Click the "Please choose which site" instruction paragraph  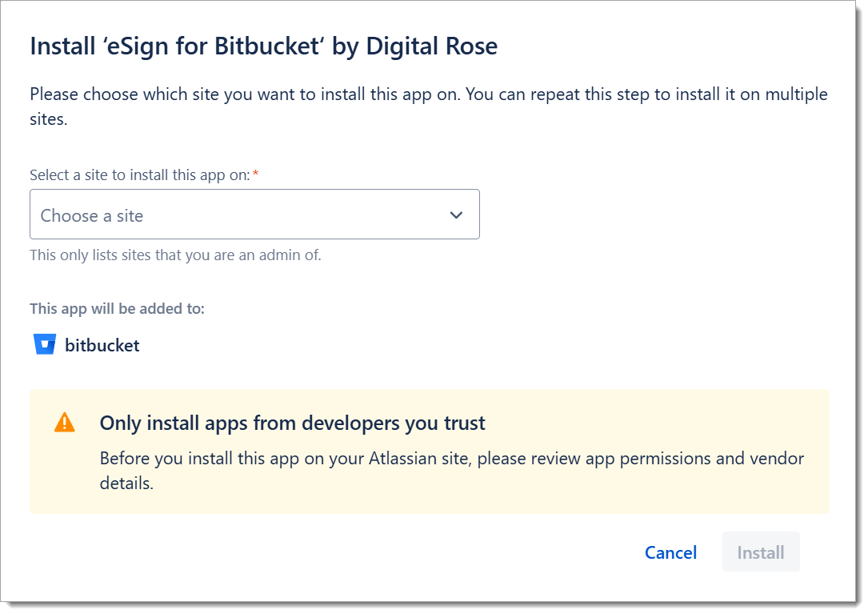click(x=428, y=94)
